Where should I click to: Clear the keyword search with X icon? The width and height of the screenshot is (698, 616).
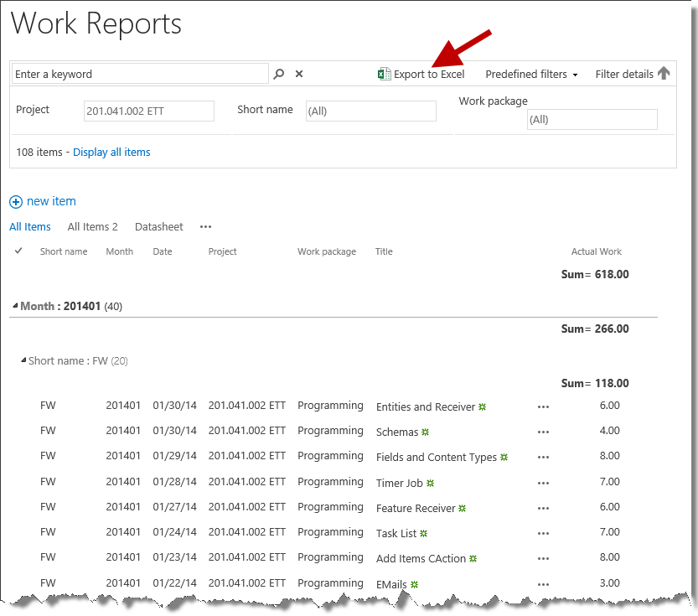click(299, 74)
